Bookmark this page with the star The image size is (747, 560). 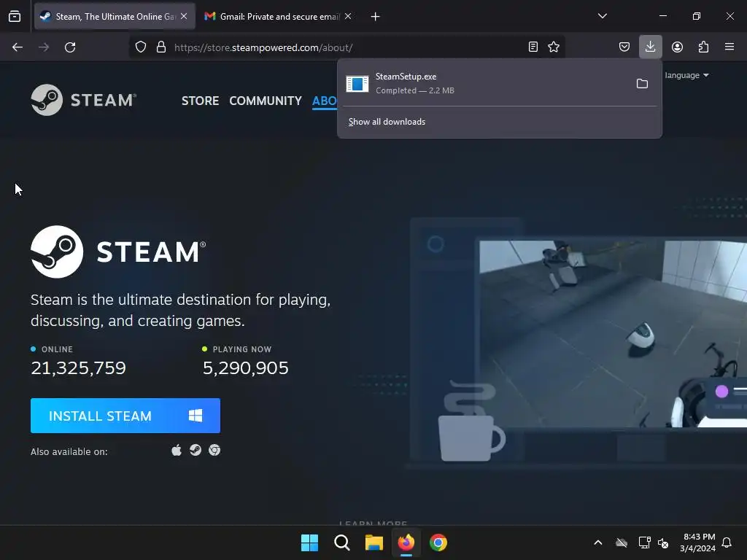click(x=554, y=47)
